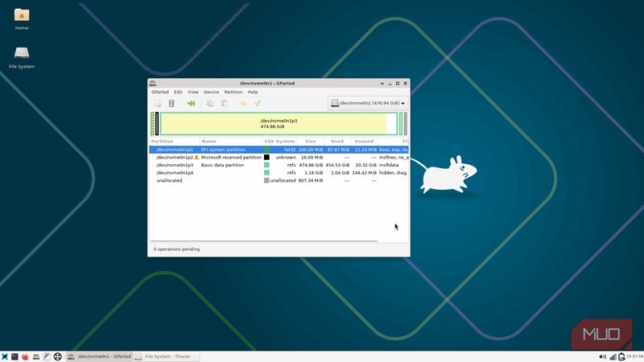The height and width of the screenshot is (362, 644).
Task: Open the Home desktop folder icon
Action: coord(22,16)
